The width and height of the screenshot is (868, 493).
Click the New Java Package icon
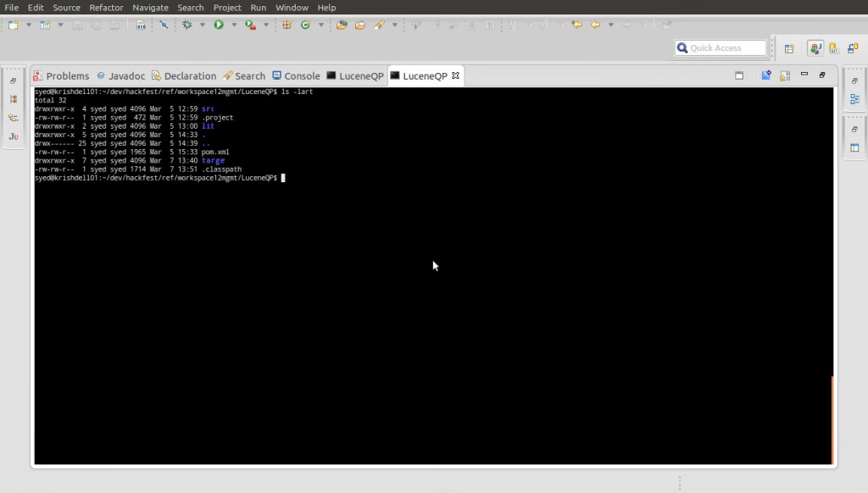pos(287,25)
